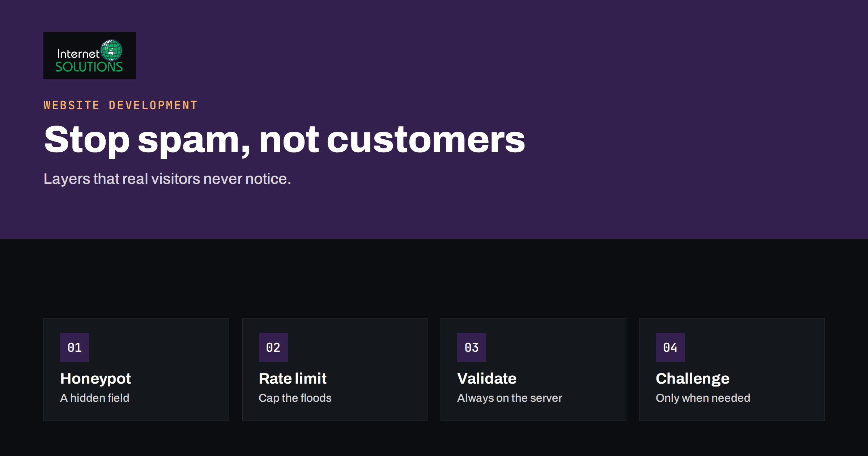Click the 03 number badge
The height and width of the screenshot is (456, 868).
[472, 347]
